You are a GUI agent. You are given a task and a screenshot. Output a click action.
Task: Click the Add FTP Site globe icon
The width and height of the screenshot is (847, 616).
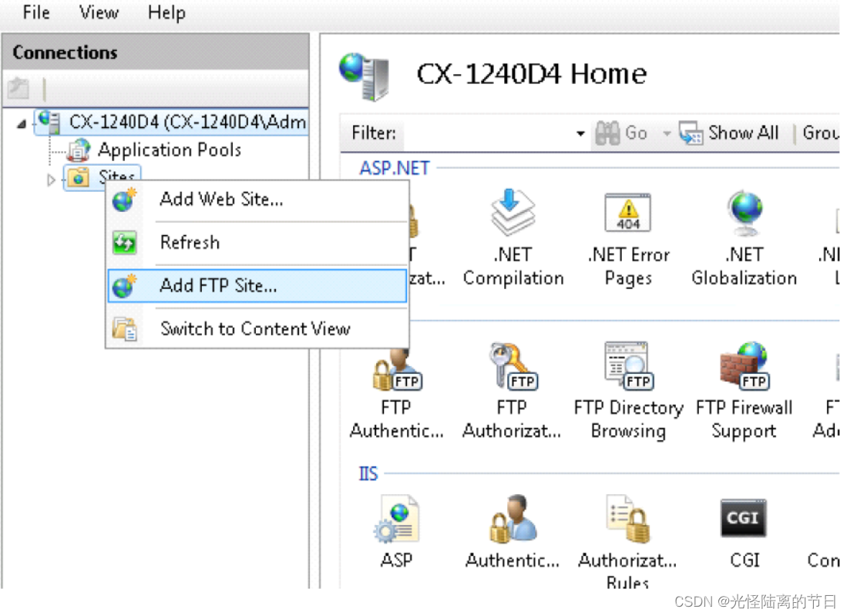(124, 286)
